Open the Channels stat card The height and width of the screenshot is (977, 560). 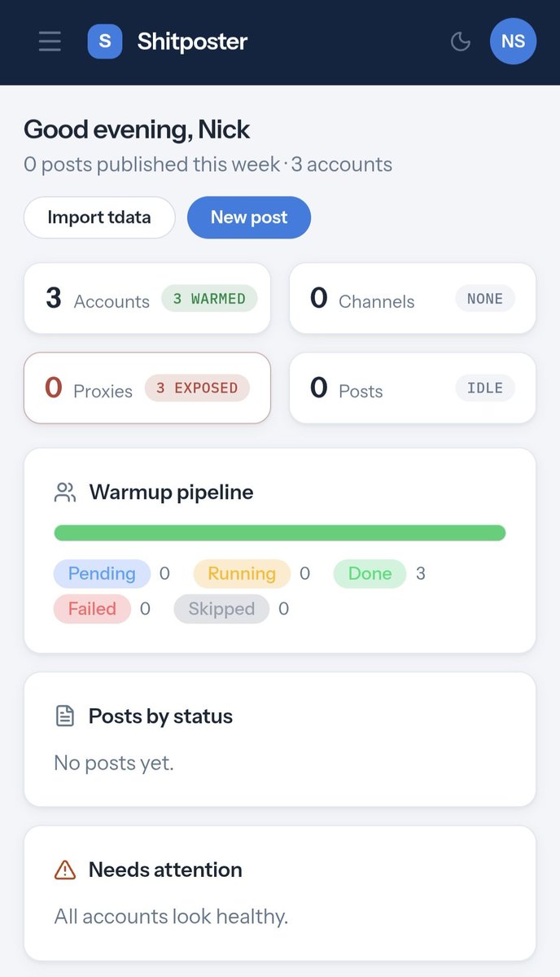point(413,299)
